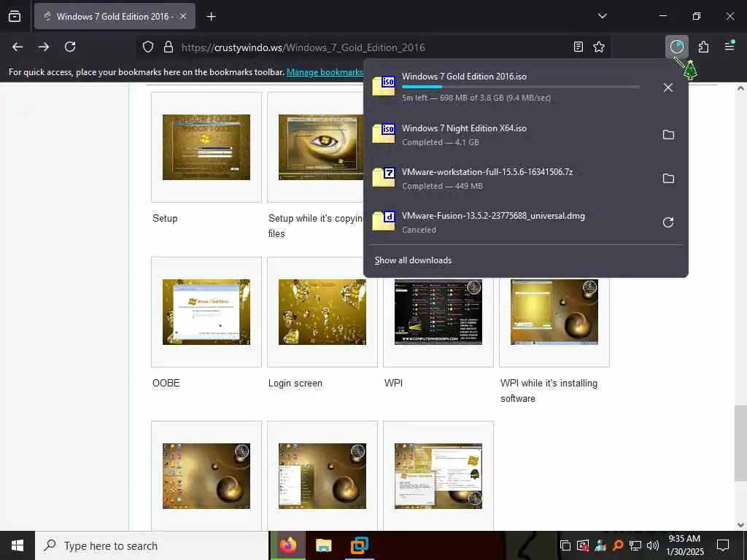Open the Setup screenshot thumbnail
Viewport: 747px width, 560px height.
pos(206,147)
